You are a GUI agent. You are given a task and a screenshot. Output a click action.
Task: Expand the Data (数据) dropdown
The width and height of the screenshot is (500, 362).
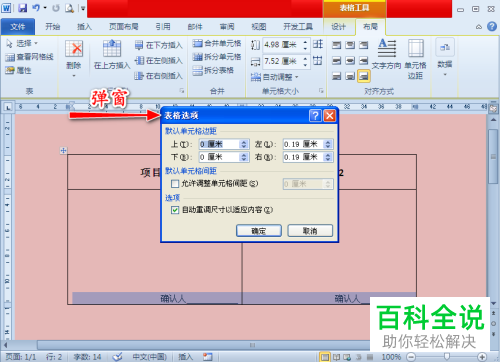445,74
